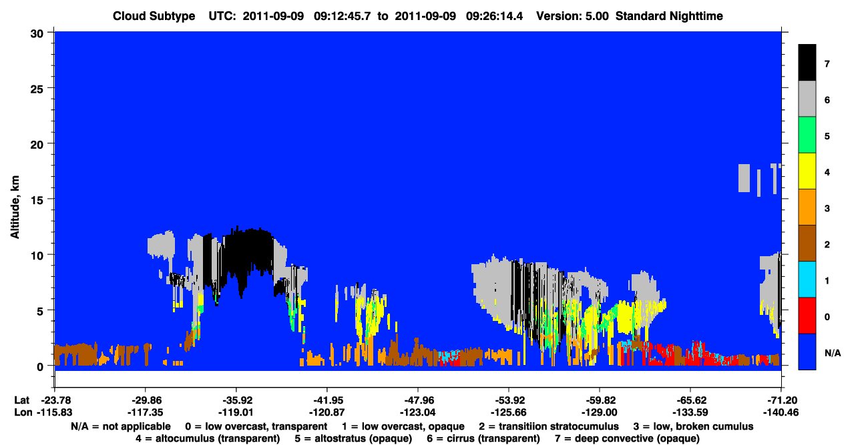Image resolution: width=868 pixels, height=445 pixels.
Task: Click the red swatch labeled 0
Action: 807,315
